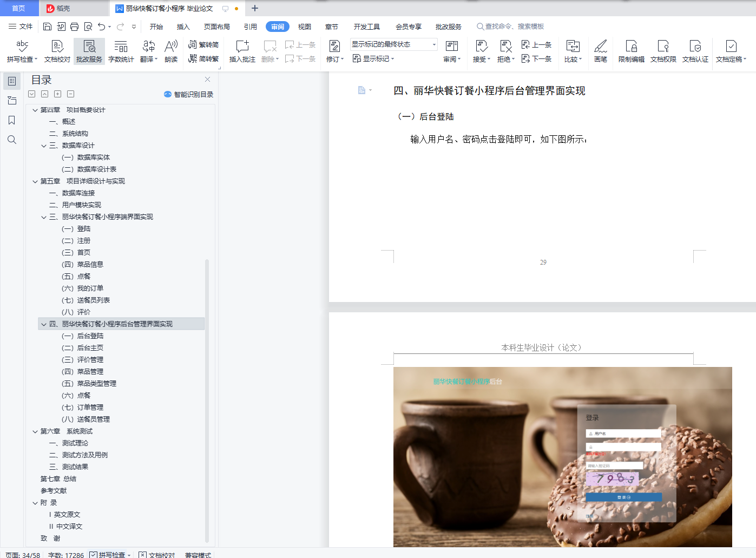Convert text with 繁转简
756x558 pixels.
click(203, 44)
